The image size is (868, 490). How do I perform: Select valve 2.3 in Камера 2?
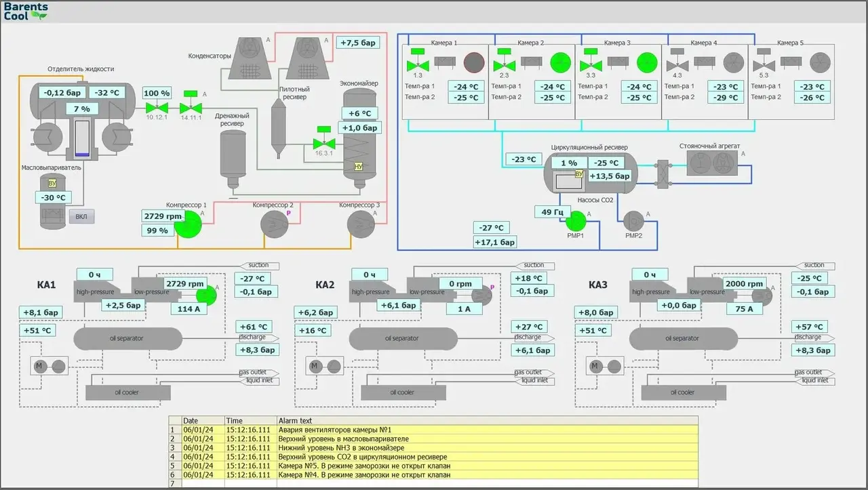[504, 62]
